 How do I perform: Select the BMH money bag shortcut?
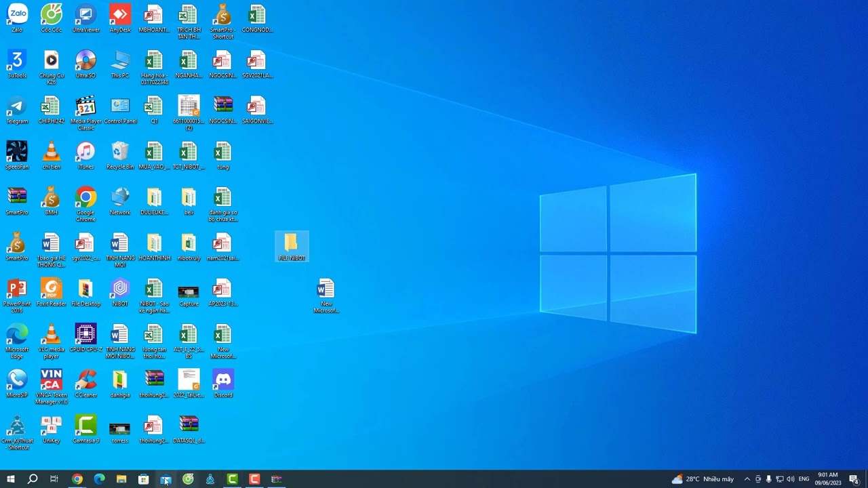click(x=52, y=201)
